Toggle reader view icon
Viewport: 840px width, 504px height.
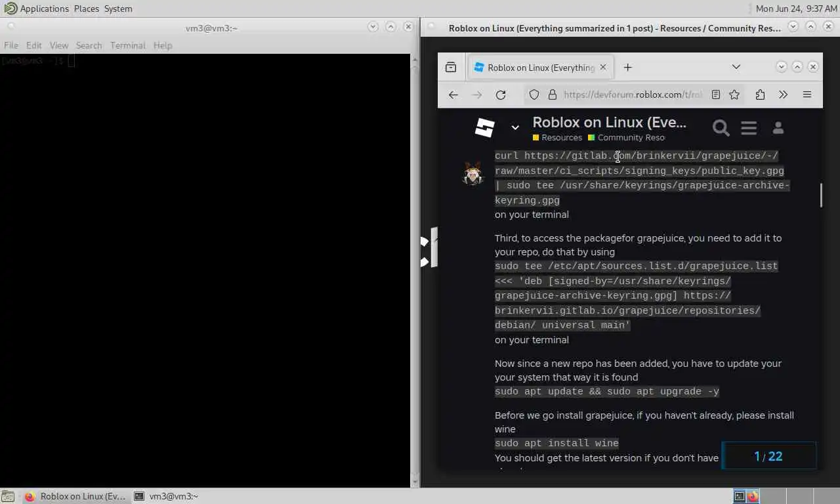tap(716, 94)
